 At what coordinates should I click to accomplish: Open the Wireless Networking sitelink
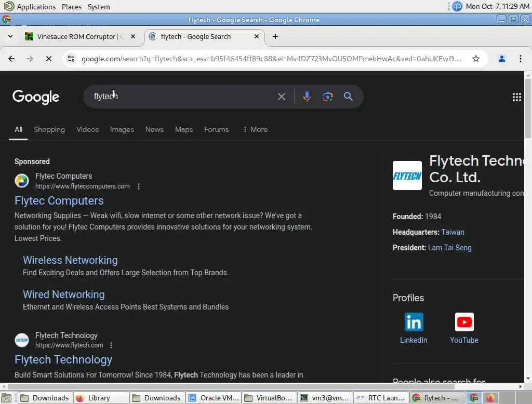pyautogui.click(x=70, y=260)
